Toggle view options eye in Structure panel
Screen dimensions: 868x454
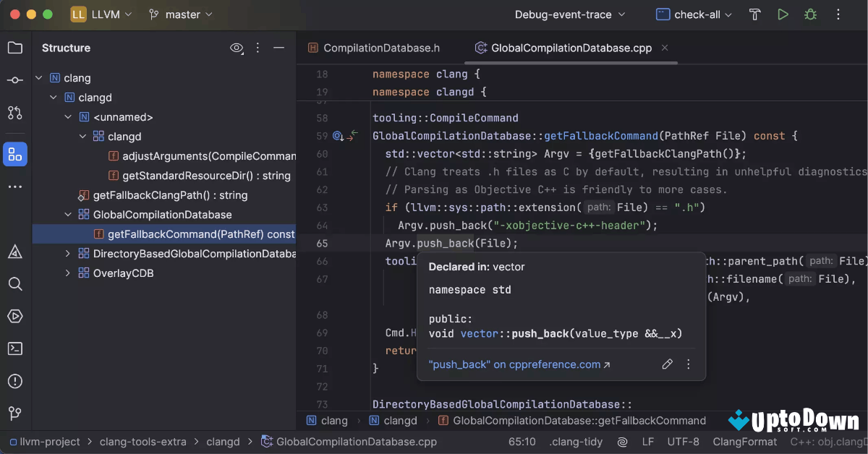tap(237, 48)
